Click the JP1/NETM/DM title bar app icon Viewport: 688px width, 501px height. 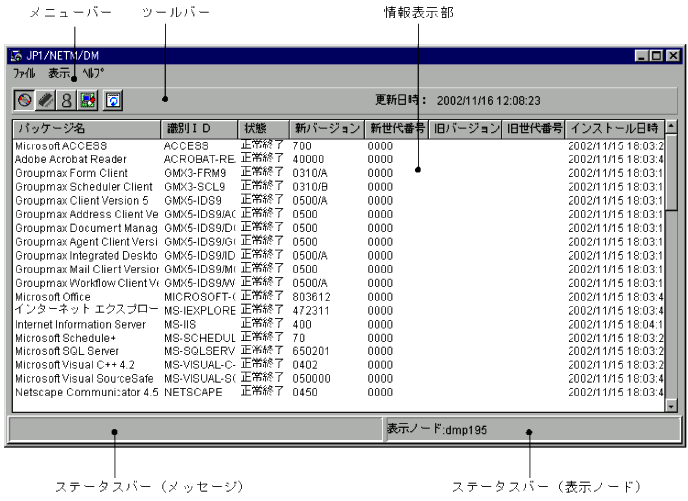point(17,56)
